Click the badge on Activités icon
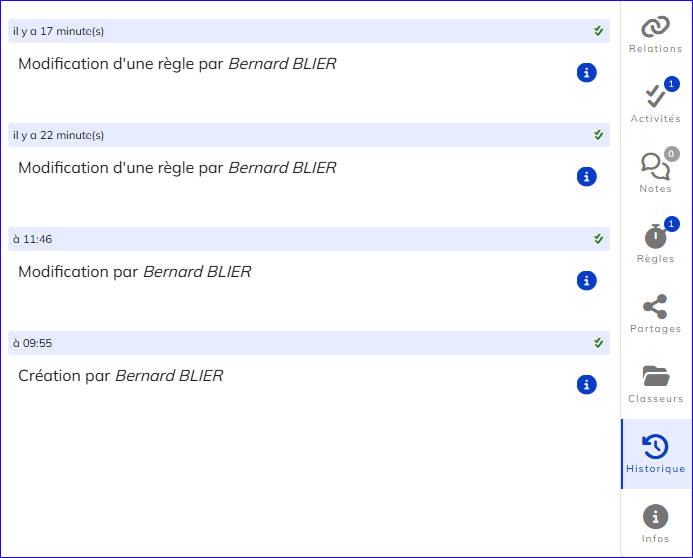The height and width of the screenshot is (558, 693). coord(671,84)
